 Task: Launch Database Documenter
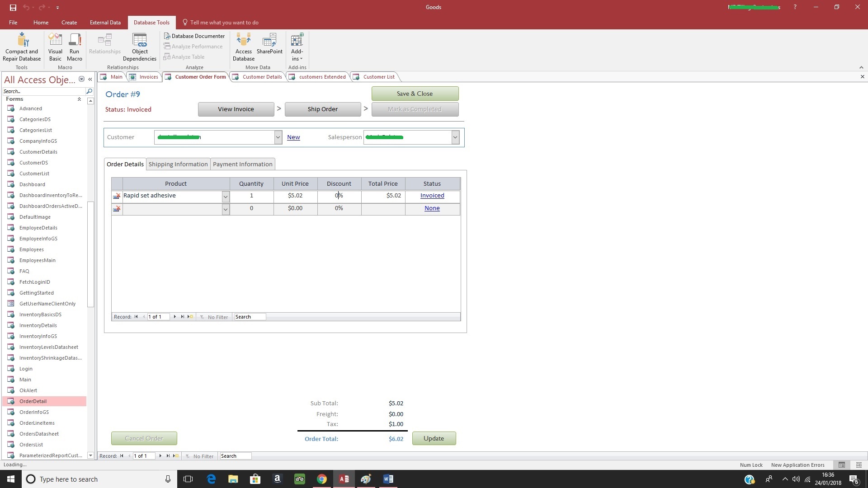click(194, 36)
